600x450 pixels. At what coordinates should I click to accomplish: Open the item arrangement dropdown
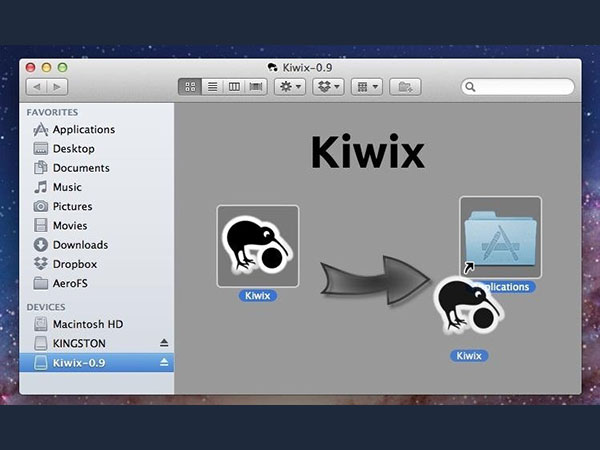(367, 87)
